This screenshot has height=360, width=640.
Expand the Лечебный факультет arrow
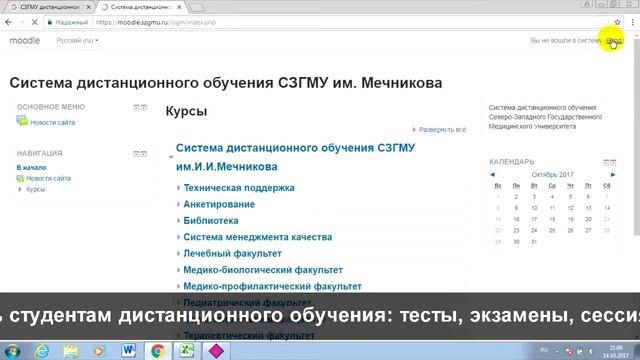tap(178, 253)
